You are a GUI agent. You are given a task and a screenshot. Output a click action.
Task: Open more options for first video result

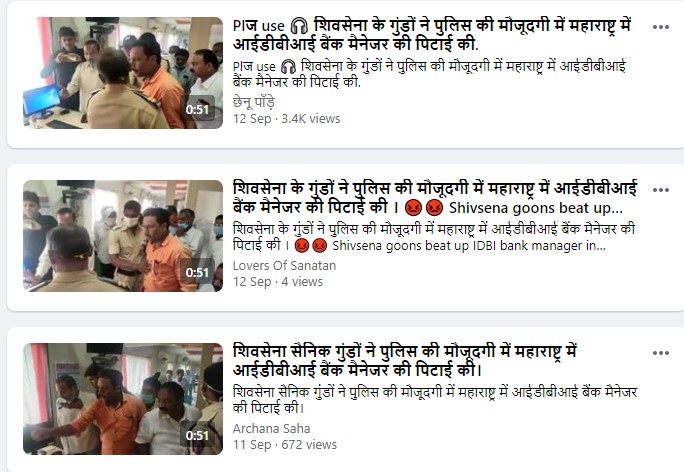coord(660,27)
